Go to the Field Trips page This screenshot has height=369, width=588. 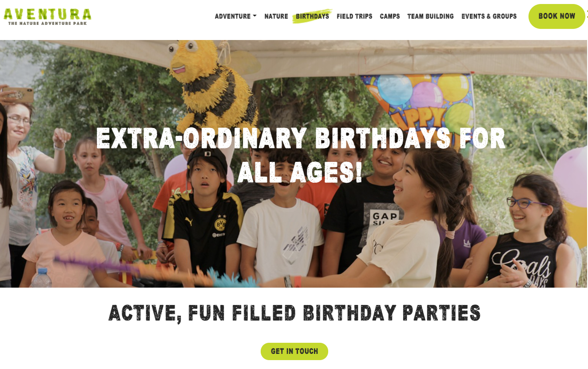coord(354,16)
